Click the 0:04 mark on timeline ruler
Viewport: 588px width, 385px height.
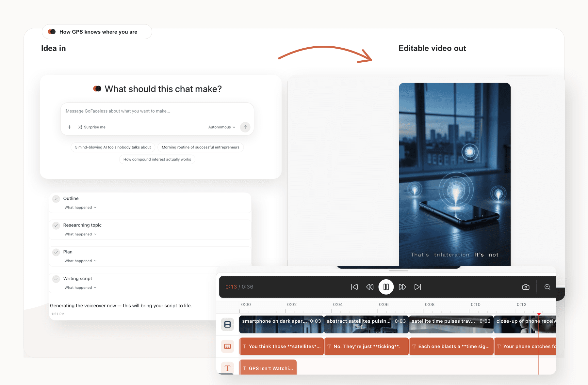(x=338, y=305)
